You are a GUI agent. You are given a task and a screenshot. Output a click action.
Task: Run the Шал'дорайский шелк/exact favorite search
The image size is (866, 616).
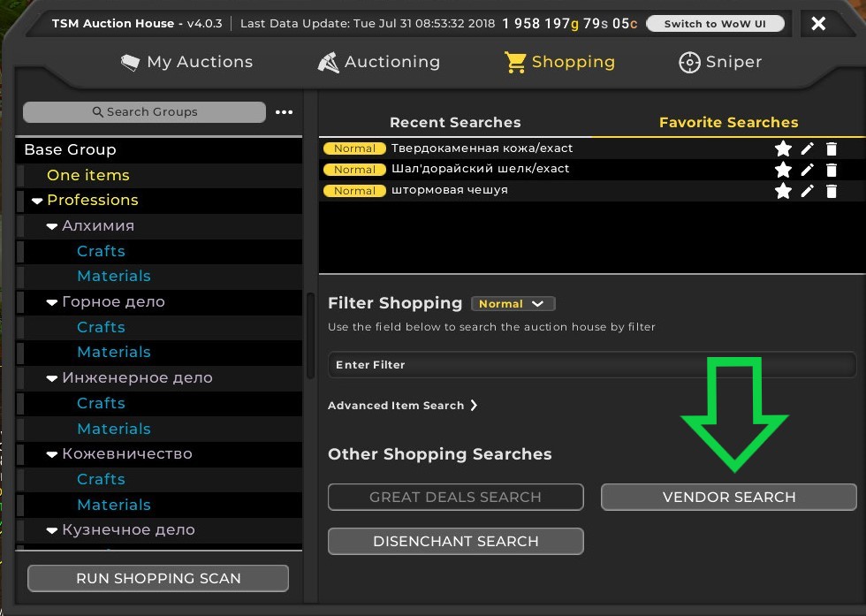(x=480, y=169)
